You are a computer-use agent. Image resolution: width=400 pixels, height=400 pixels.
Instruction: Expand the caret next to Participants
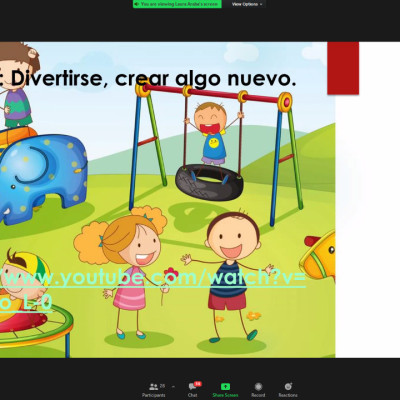pyautogui.click(x=173, y=387)
